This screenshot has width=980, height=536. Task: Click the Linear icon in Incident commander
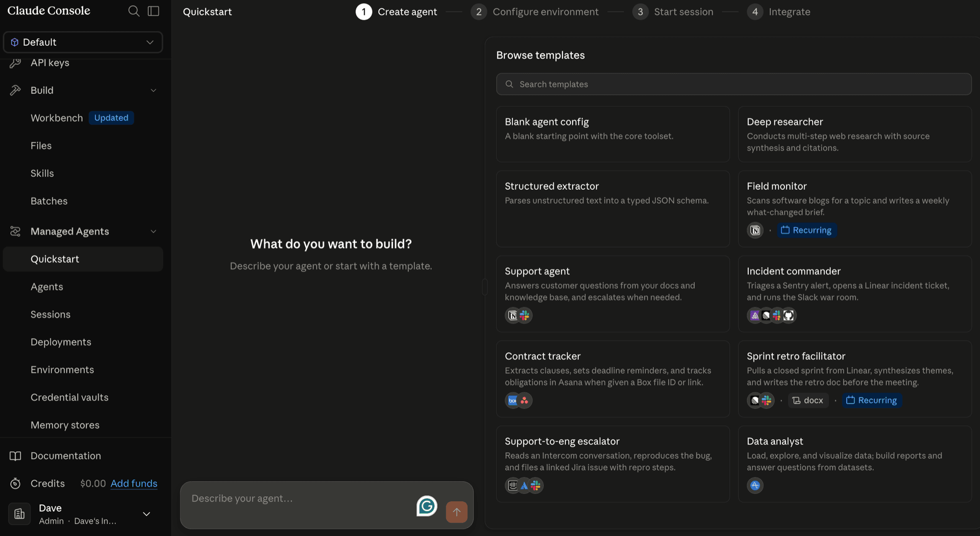tap(766, 316)
